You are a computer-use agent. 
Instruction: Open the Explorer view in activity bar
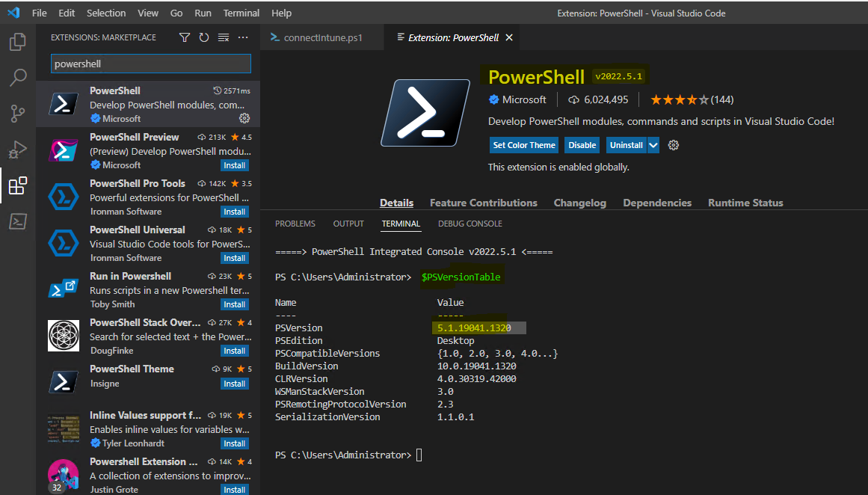(18, 42)
